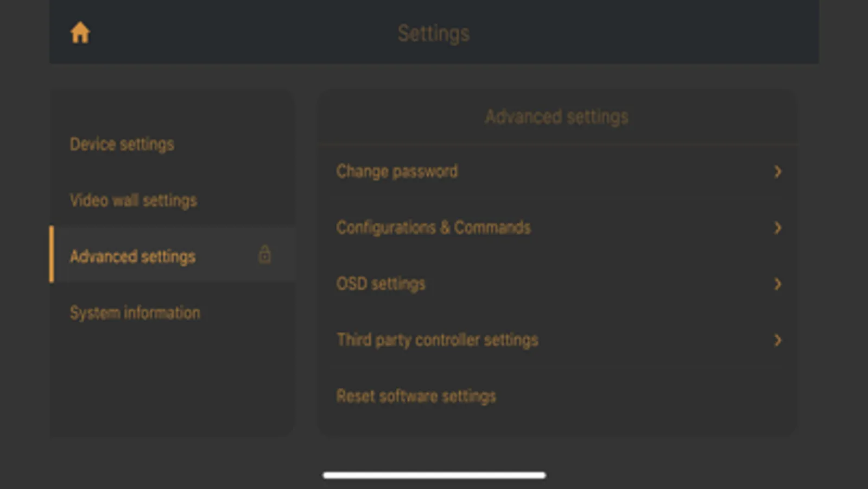Choose the OSD settings label

(x=381, y=284)
